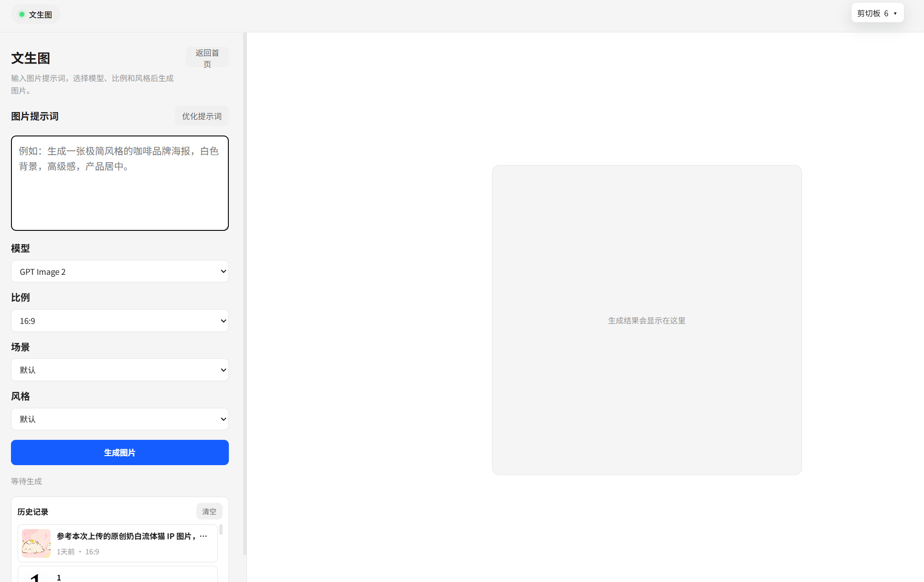Click the 1天前 · 16:9 history metadata
The image size is (924, 582).
(78, 551)
